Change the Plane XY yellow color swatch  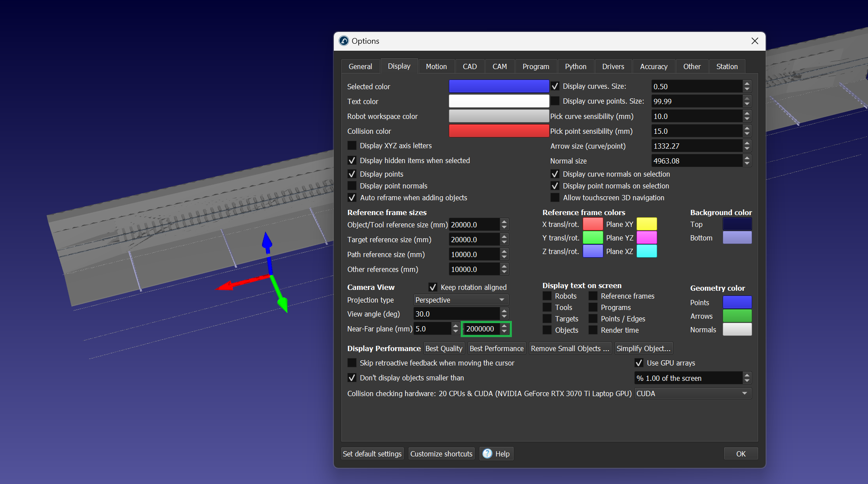click(646, 224)
